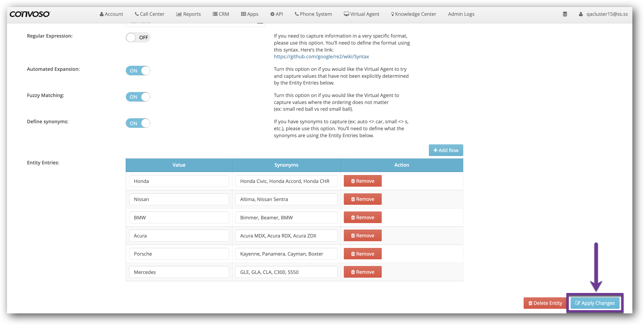Open the Virtual Agent monitor menu
Viewport: 644px width, 325px height.
[361, 14]
